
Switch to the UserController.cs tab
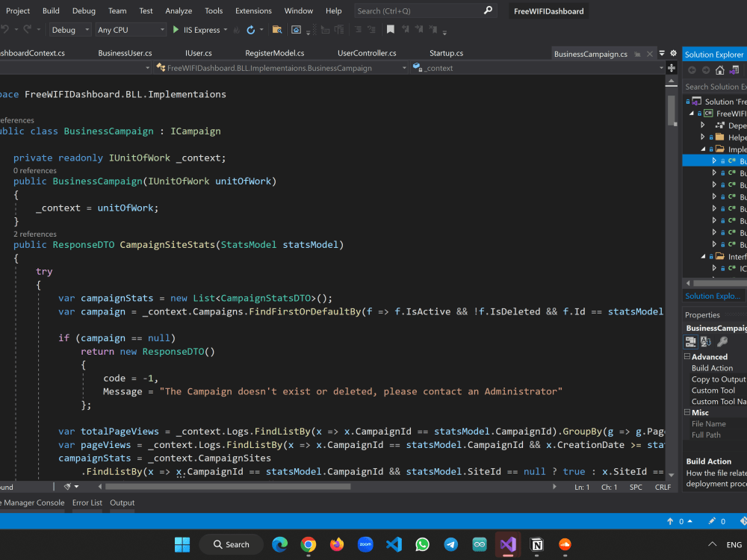pyautogui.click(x=367, y=53)
